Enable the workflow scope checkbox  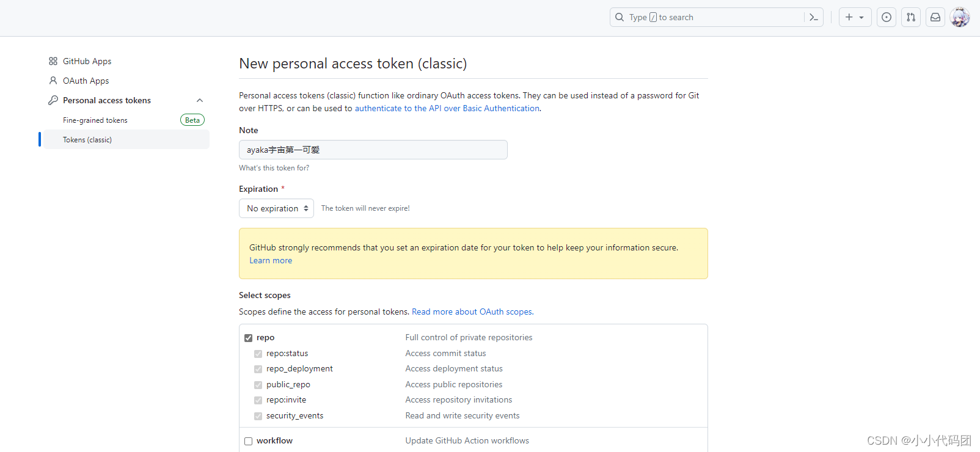249,441
